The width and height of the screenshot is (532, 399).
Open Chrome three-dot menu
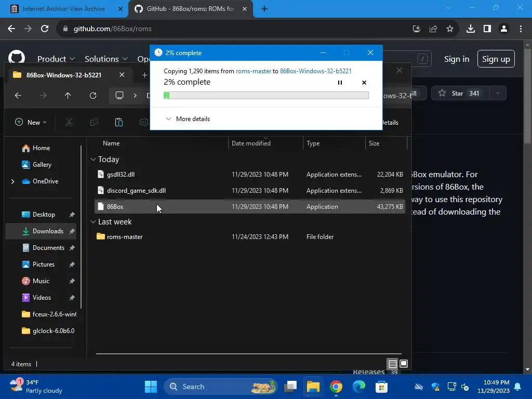pos(521,29)
